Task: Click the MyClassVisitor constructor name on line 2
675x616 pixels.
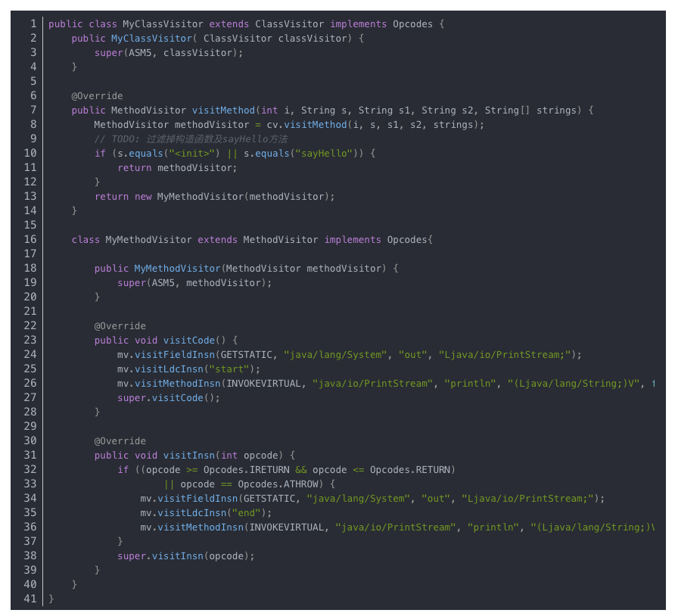Action: point(151,39)
